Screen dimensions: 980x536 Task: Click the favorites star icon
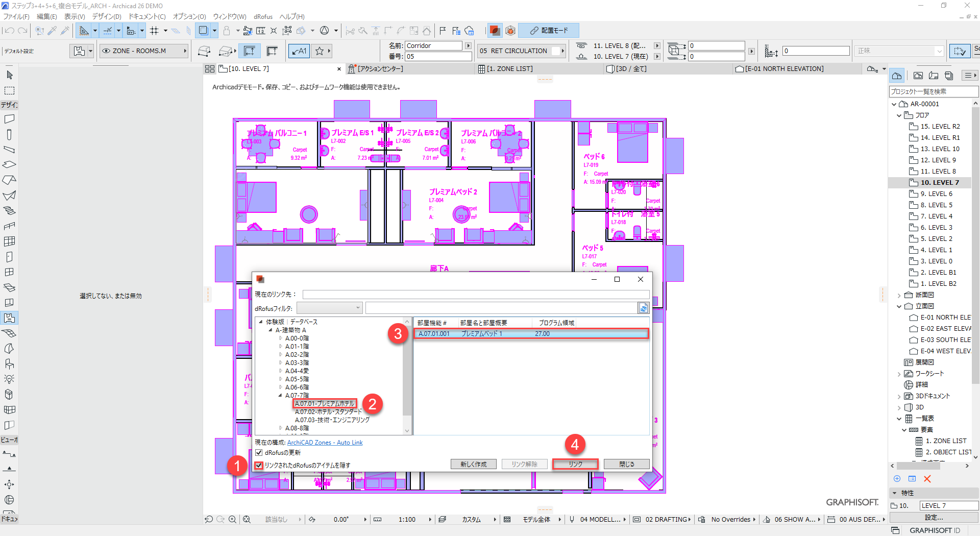click(320, 51)
